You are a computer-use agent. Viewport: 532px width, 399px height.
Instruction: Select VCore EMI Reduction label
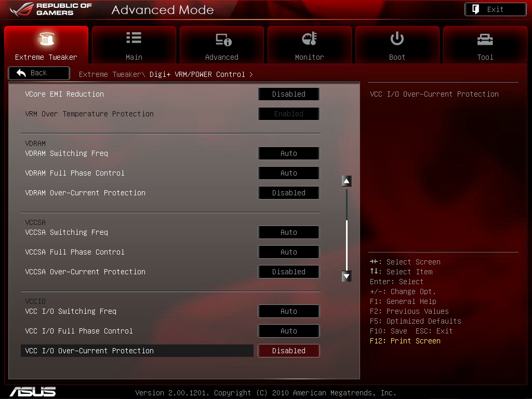[64, 94]
